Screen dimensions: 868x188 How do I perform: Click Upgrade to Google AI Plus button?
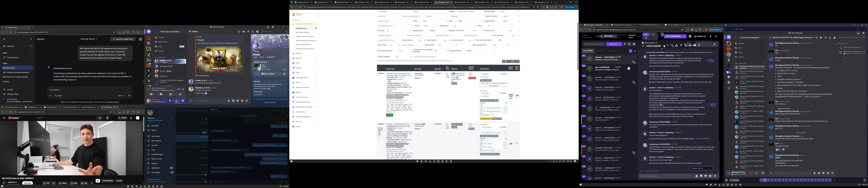[123, 39]
